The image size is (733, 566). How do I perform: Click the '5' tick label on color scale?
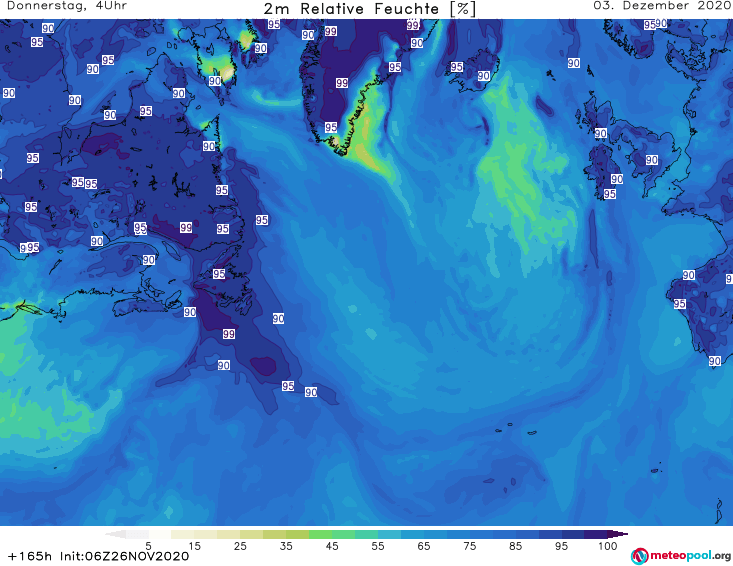148,546
